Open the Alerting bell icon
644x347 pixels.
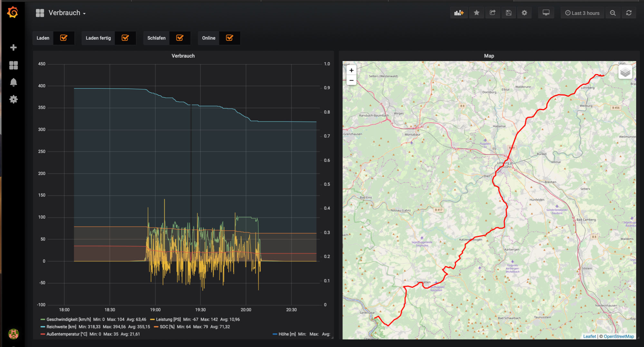(x=13, y=83)
